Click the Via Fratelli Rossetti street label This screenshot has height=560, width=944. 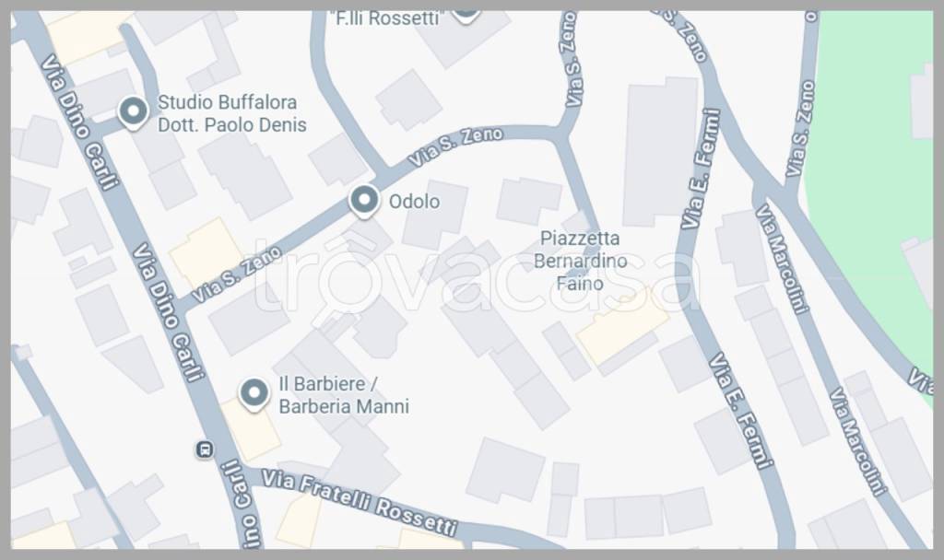click(x=360, y=502)
